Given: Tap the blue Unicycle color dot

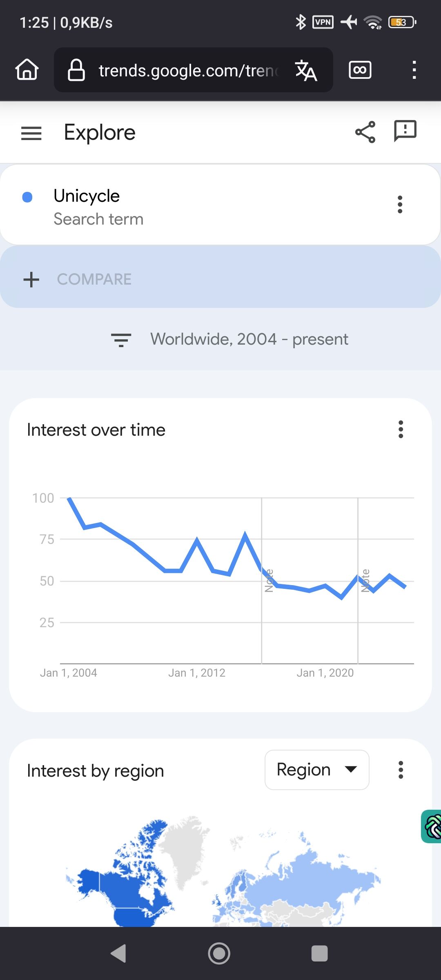Looking at the screenshot, I should click(27, 197).
